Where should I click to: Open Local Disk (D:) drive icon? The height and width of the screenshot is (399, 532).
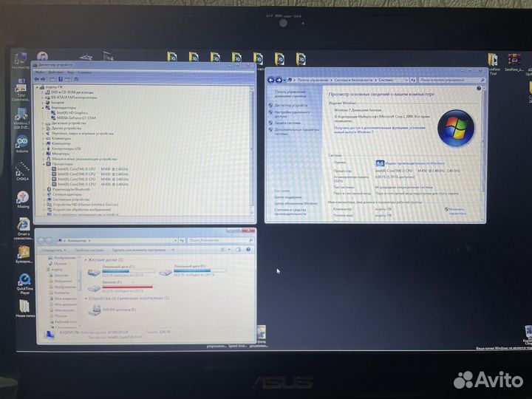[x=166, y=272]
